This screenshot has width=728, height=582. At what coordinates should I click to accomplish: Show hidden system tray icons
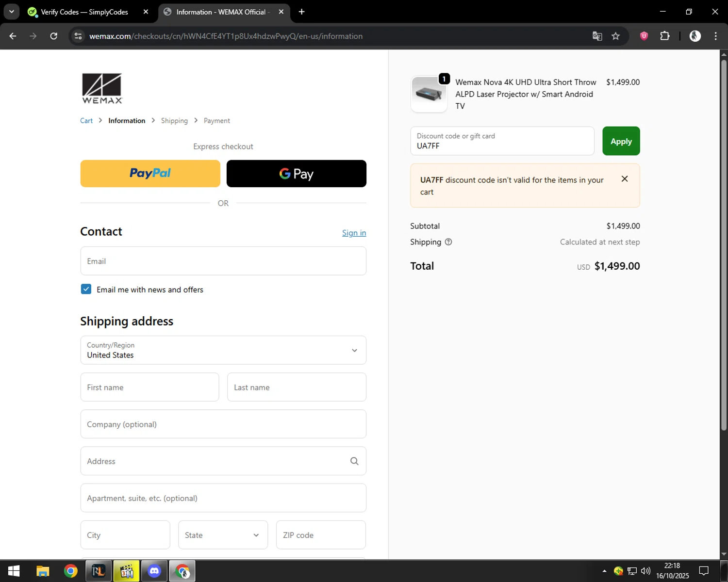click(604, 571)
